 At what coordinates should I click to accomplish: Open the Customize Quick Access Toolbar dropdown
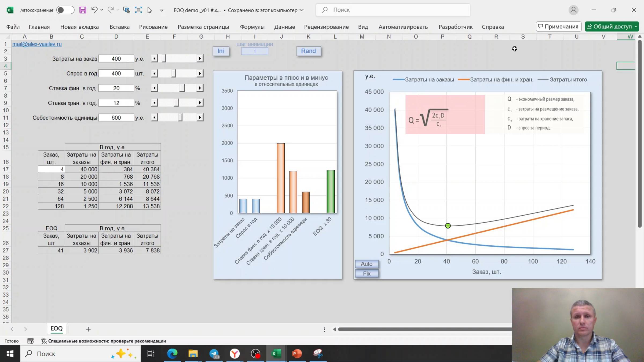[162, 10]
